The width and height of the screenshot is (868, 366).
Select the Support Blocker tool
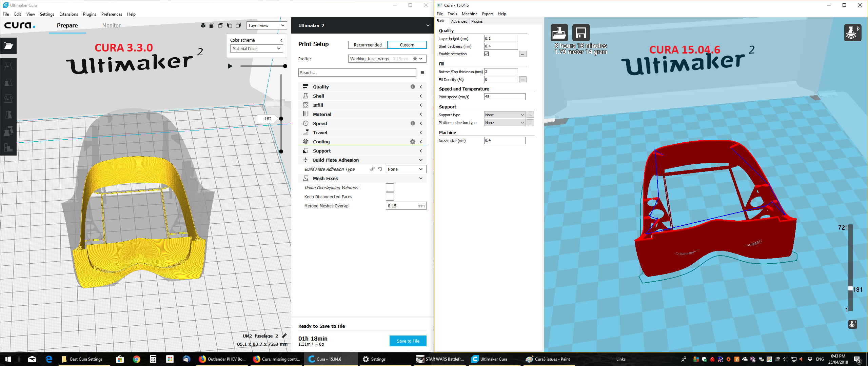click(x=8, y=147)
